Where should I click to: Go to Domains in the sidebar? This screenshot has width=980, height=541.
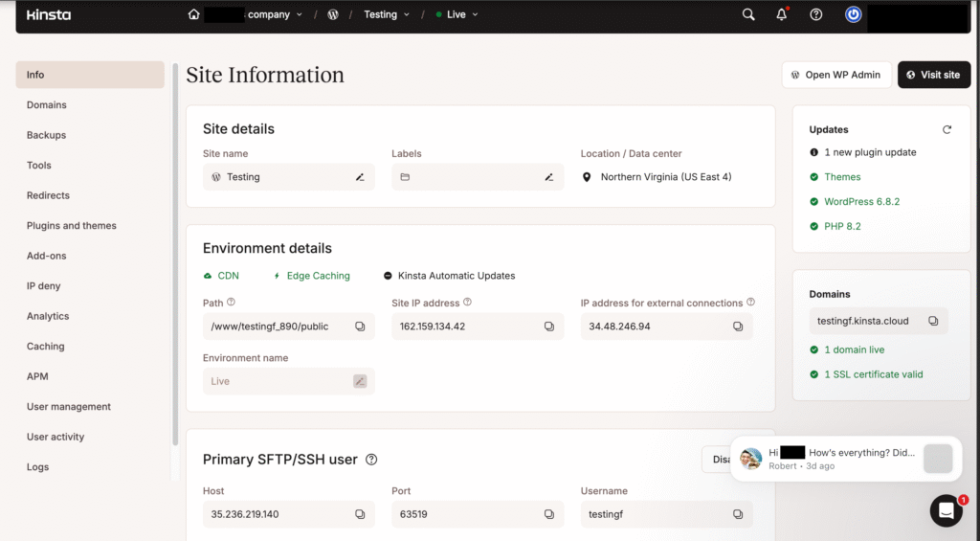tap(47, 105)
